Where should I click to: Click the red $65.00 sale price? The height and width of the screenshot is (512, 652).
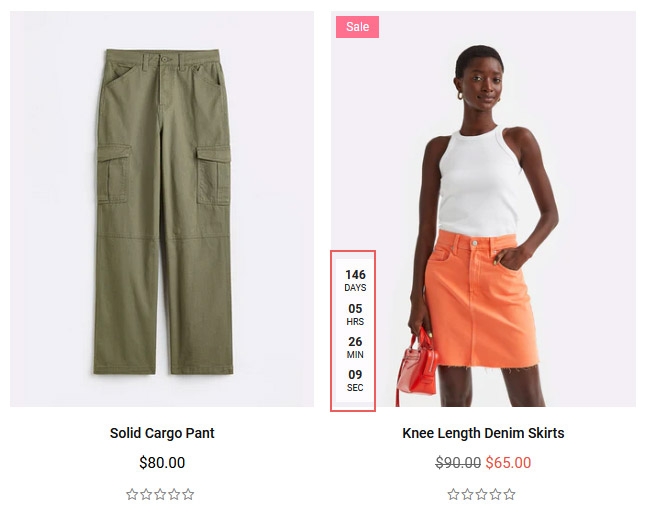[x=508, y=463]
